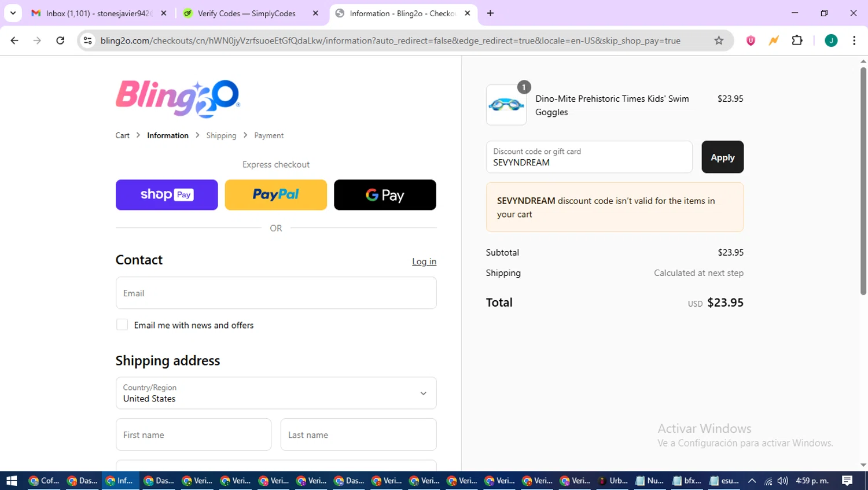This screenshot has height=490, width=868.
Task: Open the Cof... Chrome taskbar item
Action: click(x=43, y=481)
